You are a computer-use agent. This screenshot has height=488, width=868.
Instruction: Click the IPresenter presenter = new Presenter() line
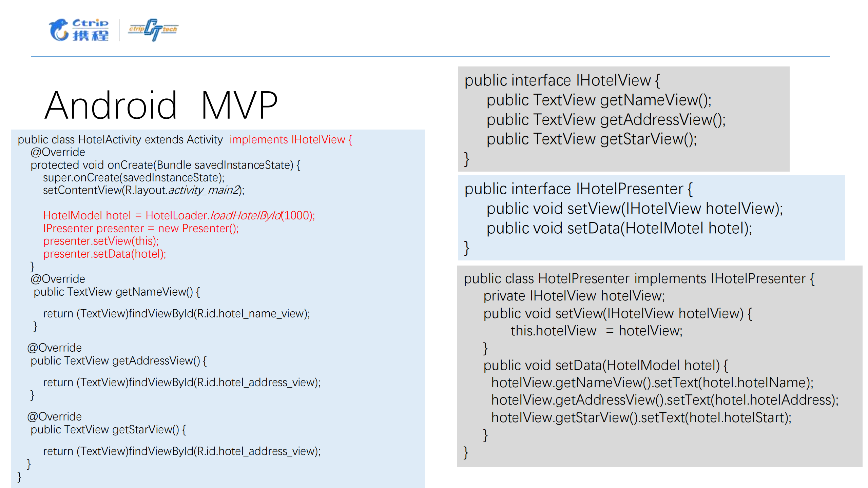pyautogui.click(x=141, y=229)
